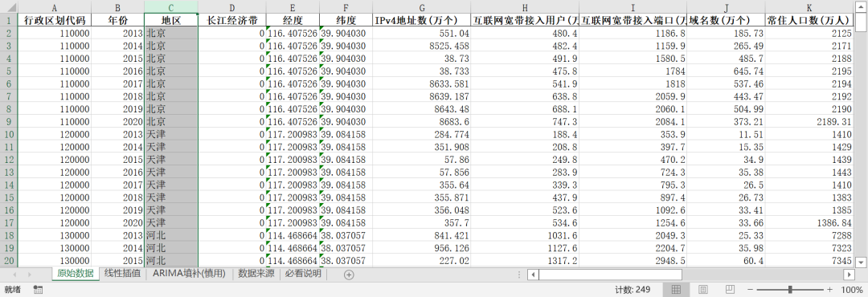Switch to the 线性插值 sheet tab
The width and height of the screenshot is (868, 297).
123,274
